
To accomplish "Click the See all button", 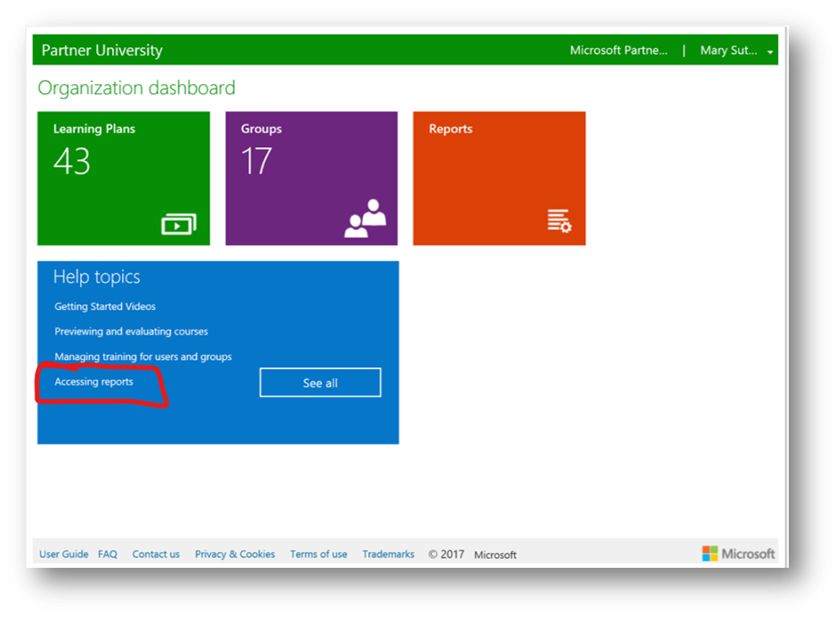I will pyautogui.click(x=320, y=383).
